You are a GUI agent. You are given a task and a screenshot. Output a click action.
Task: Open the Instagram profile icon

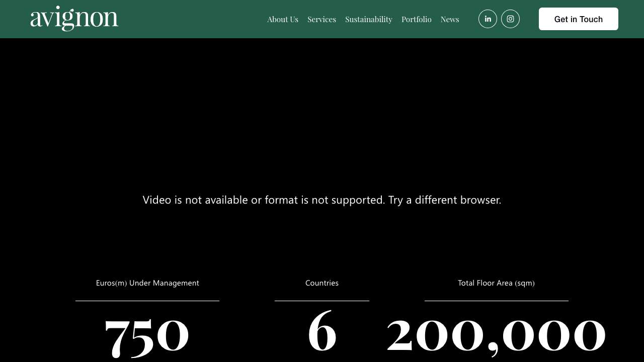pos(510,19)
